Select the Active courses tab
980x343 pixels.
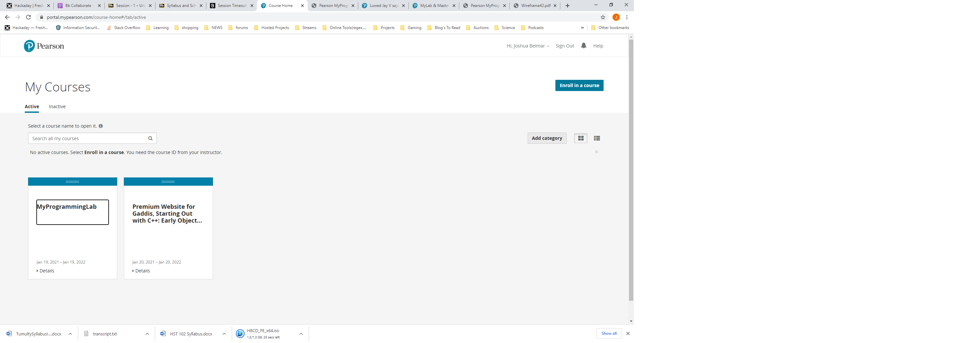pyautogui.click(x=32, y=107)
